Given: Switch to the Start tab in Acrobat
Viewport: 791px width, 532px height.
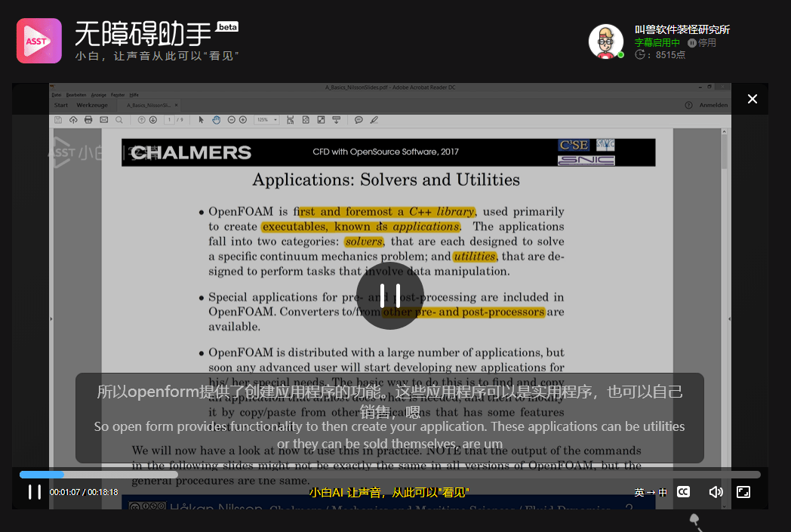Looking at the screenshot, I should coord(61,106).
